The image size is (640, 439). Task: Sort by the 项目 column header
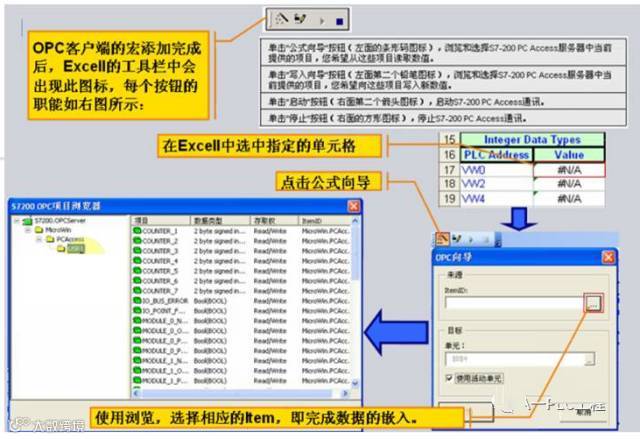160,221
